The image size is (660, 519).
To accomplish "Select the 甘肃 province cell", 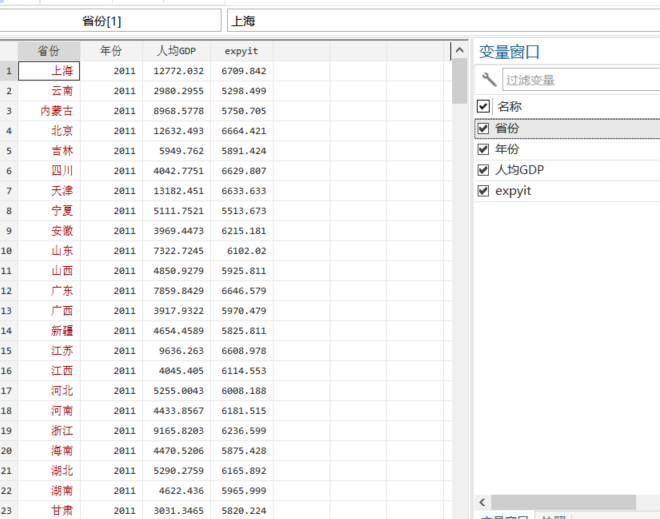I will click(x=49, y=511).
